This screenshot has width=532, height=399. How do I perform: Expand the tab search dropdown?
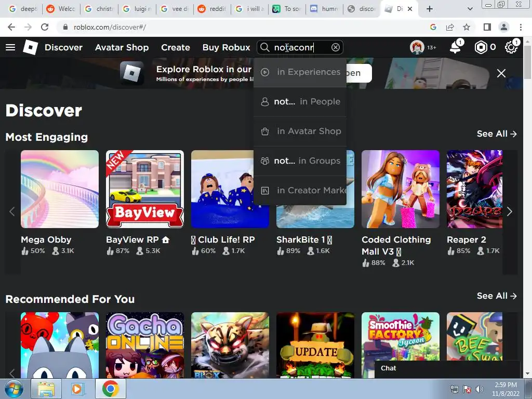pos(470,9)
